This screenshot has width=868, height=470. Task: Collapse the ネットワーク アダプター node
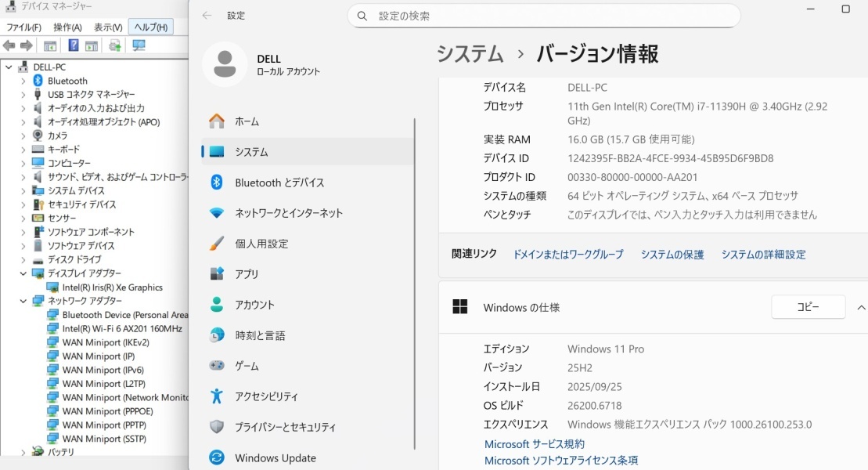[x=24, y=301]
